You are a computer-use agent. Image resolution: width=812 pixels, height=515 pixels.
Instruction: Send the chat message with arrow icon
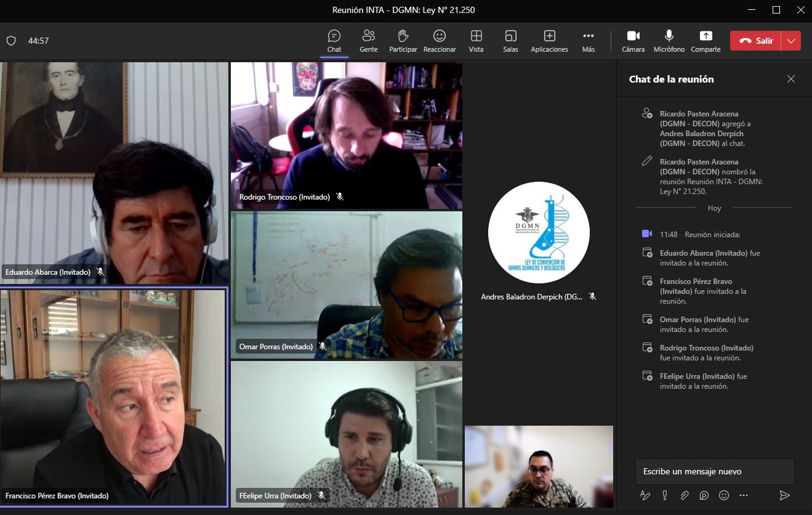[x=784, y=495]
